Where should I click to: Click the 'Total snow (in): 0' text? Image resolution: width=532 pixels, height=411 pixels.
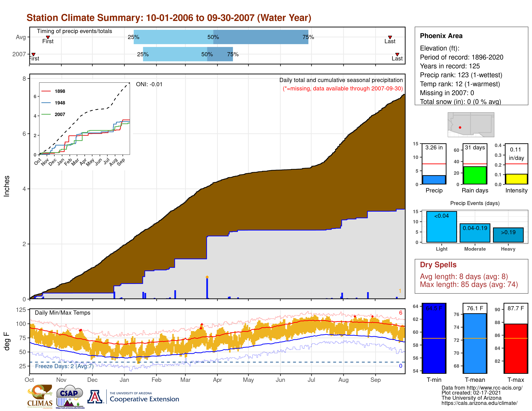pyautogui.click(x=460, y=102)
